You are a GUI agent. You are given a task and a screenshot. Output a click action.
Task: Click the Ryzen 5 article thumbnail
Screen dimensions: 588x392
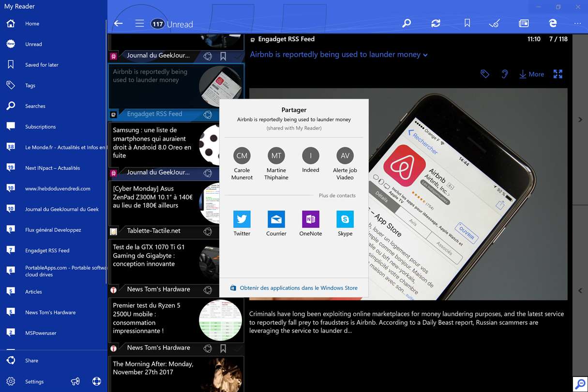pyautogui.click(x=220, y=320)
